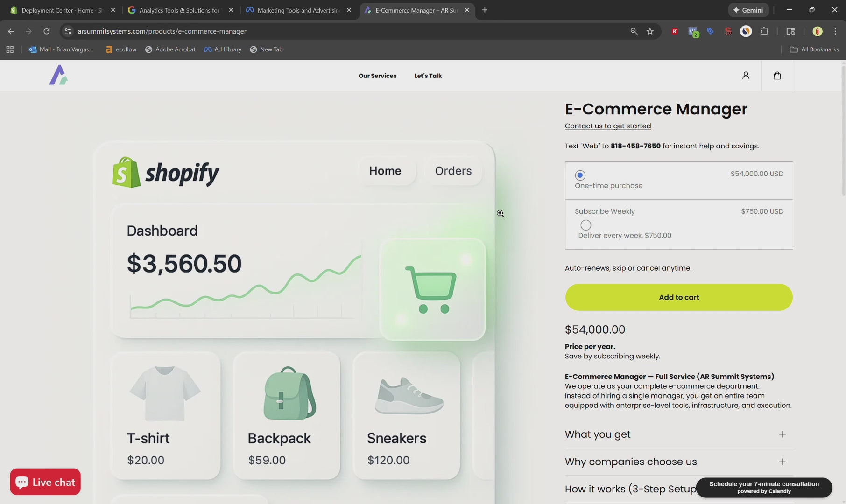
Task: Open the Ad Library bookmark
Action: click(223, 49)
